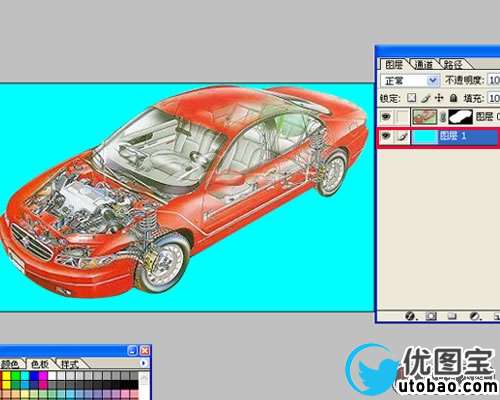The width and height of the screenshot is (500, 400).
Task: Toggle lock position move icon
Action: click(x=439, y=98)
